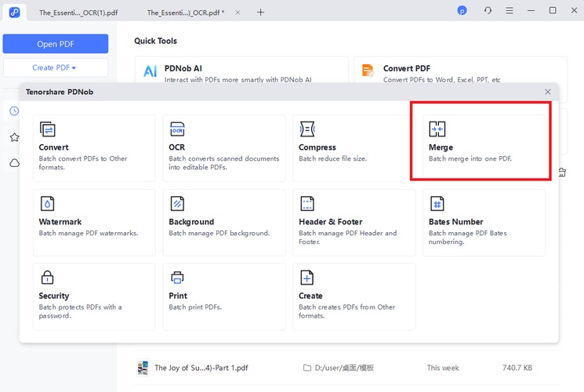
Task: Click the Create card title
Action: click(310, 296)
